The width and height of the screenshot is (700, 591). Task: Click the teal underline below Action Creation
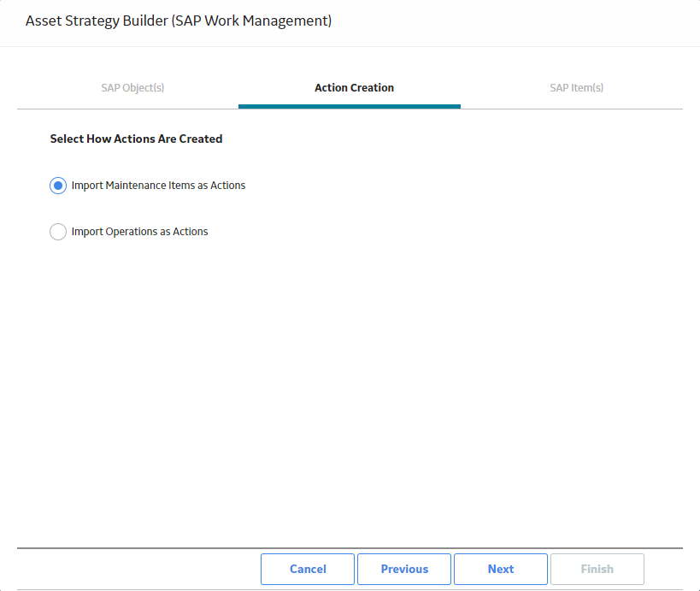pyautogui.click(x=350, y=106)
